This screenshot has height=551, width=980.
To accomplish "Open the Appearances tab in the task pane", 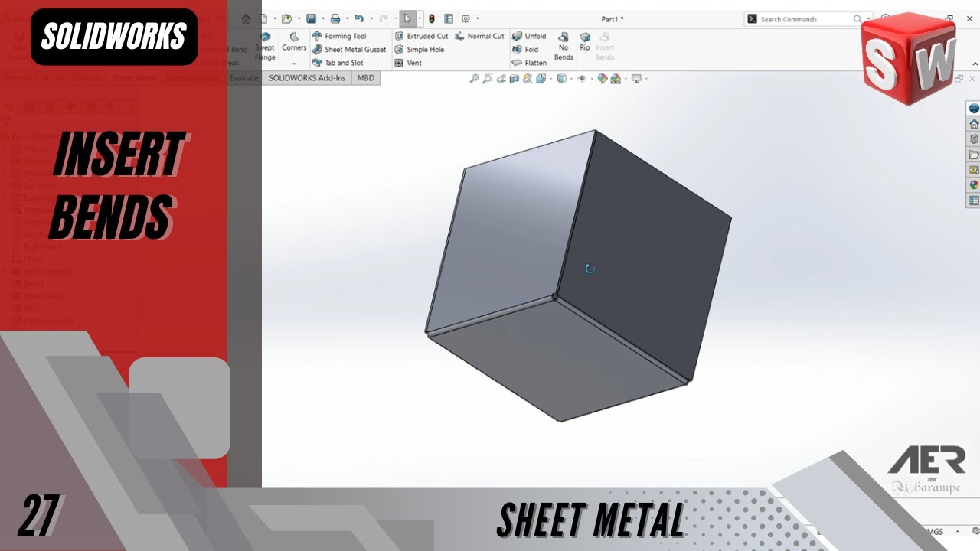I will [974, 185].
